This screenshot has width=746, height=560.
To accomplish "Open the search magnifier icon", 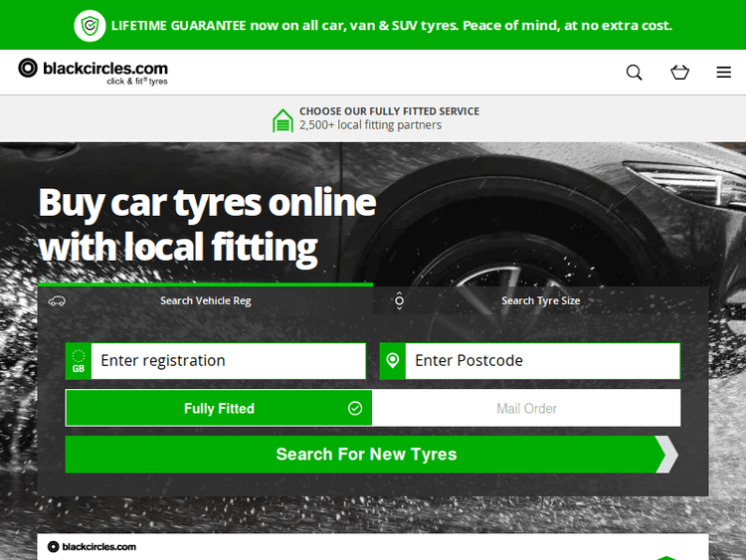I will pos(634,73).
